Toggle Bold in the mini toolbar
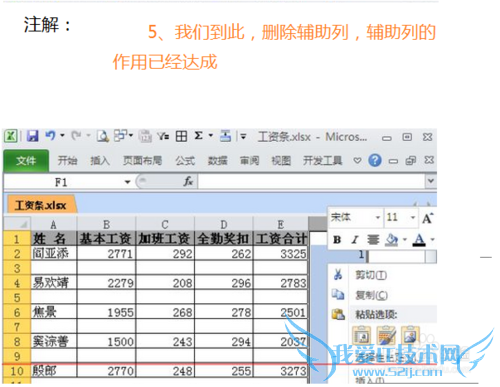The image size is (500, 387). coord(337,239)
